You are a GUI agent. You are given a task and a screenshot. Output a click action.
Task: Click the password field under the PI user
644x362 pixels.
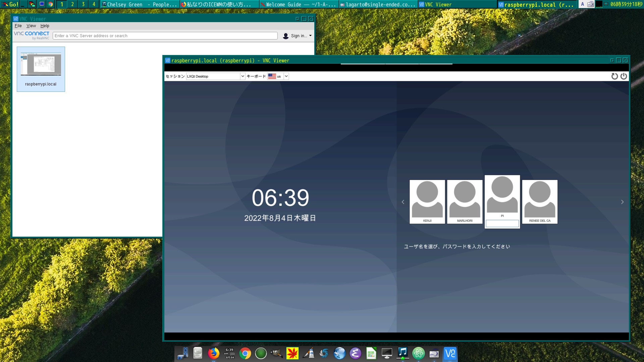pyautogui.click(x=502, y=223)
